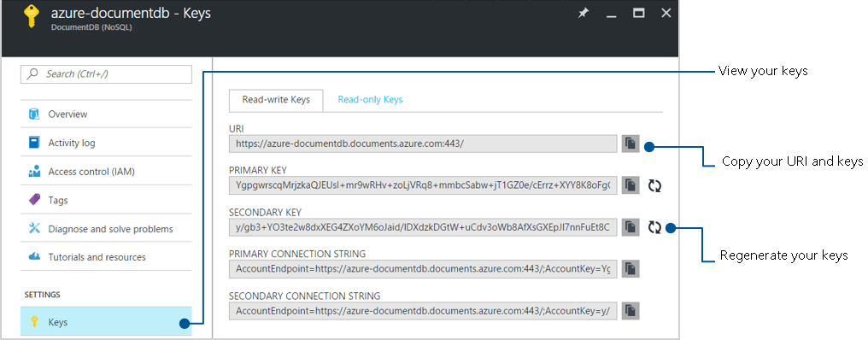Click the Access control people icon
Viewport: 868px width, 340px height.
tap(34, 172)
